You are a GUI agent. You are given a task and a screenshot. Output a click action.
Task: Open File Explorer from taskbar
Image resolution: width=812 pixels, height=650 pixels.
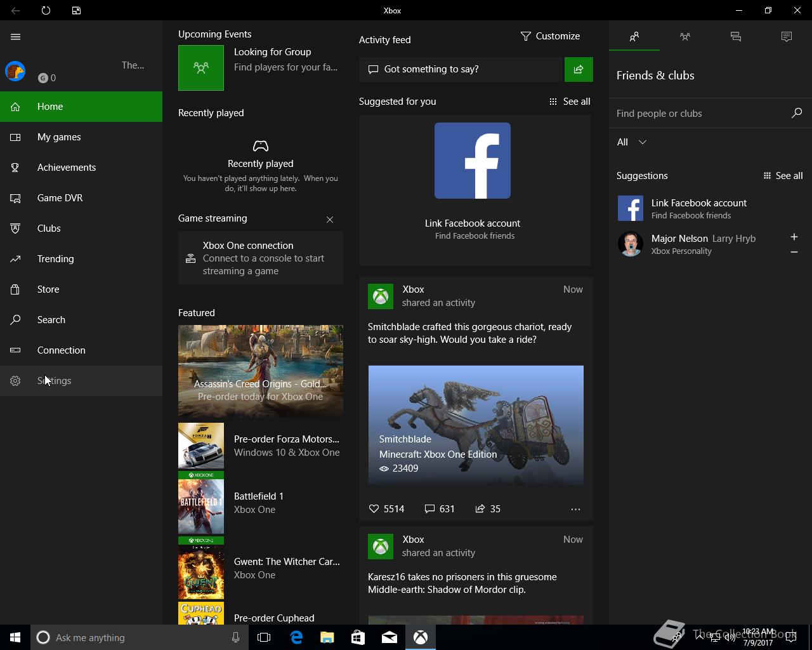coord(327,637)
